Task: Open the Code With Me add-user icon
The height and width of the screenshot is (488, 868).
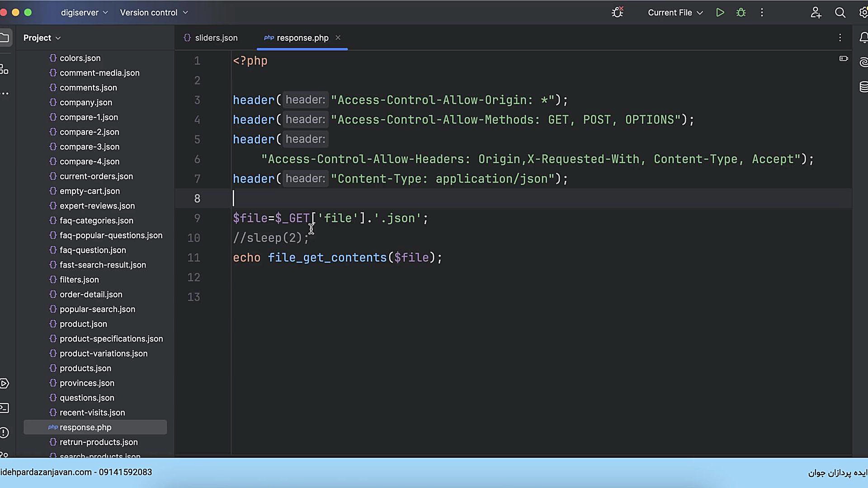Action: [816, 13]
